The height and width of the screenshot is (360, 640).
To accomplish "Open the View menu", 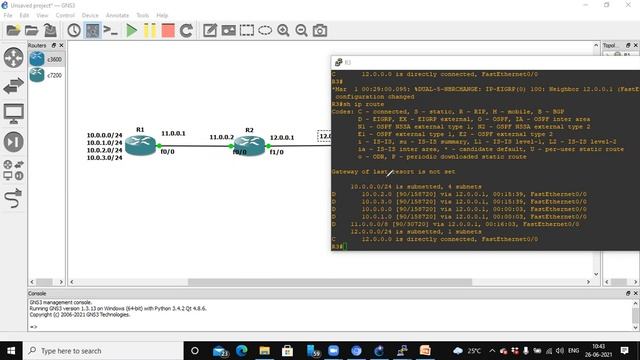I will (x=42, y=15).
